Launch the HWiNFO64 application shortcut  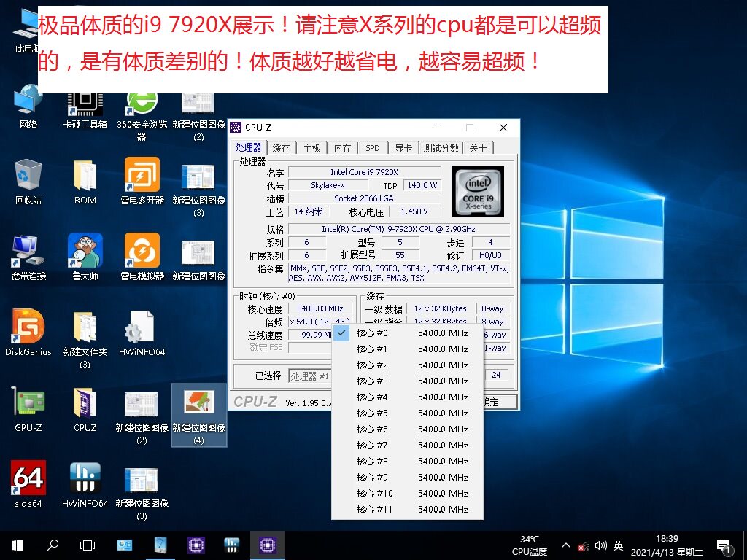click(85, 485)
